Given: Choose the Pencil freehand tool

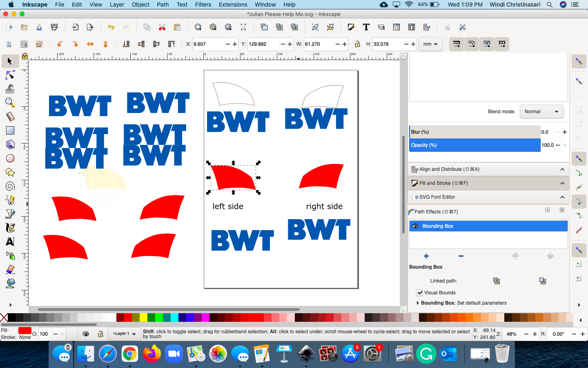Looking at the screenshot, I should click(10, 200).
